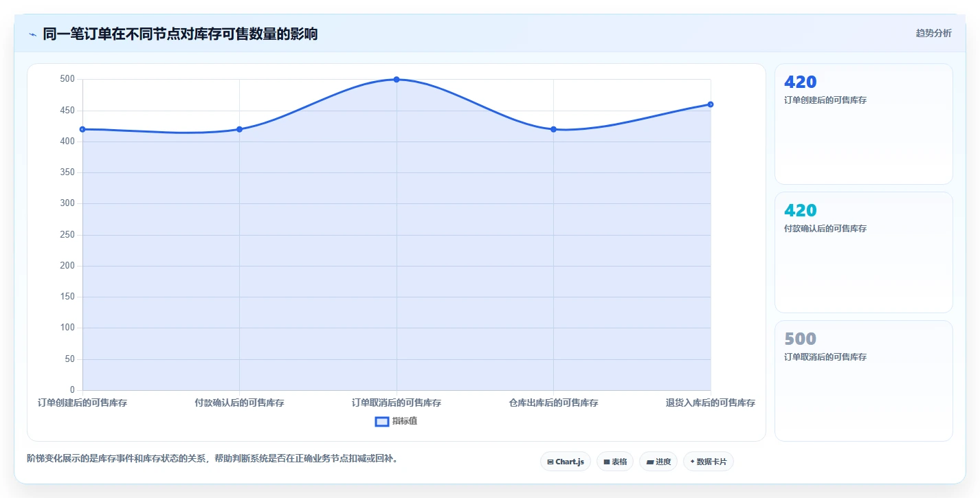
Task: Toggle the 指标值 legend item
Action: (x=396, y=421)
